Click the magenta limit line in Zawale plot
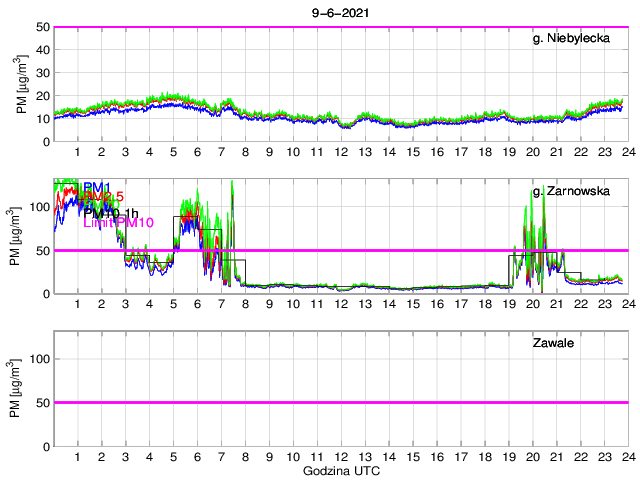Viewport: 640px width, 480px height. click(x=340, y=402)
